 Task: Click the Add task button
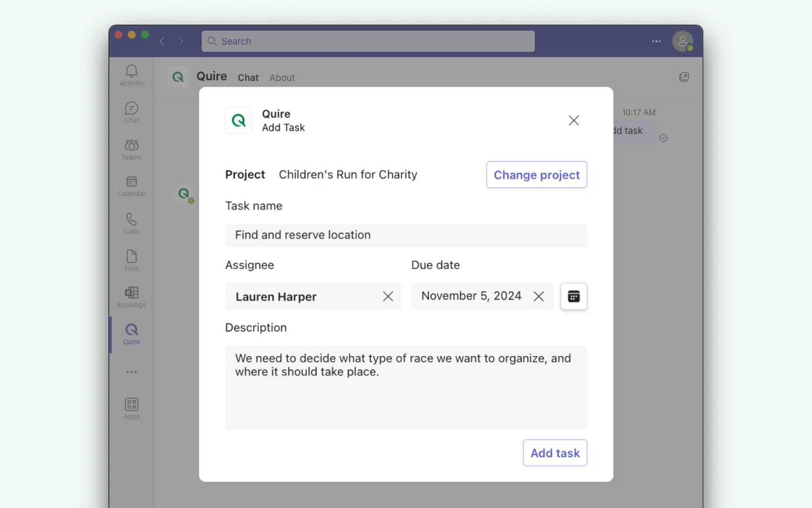555,453
